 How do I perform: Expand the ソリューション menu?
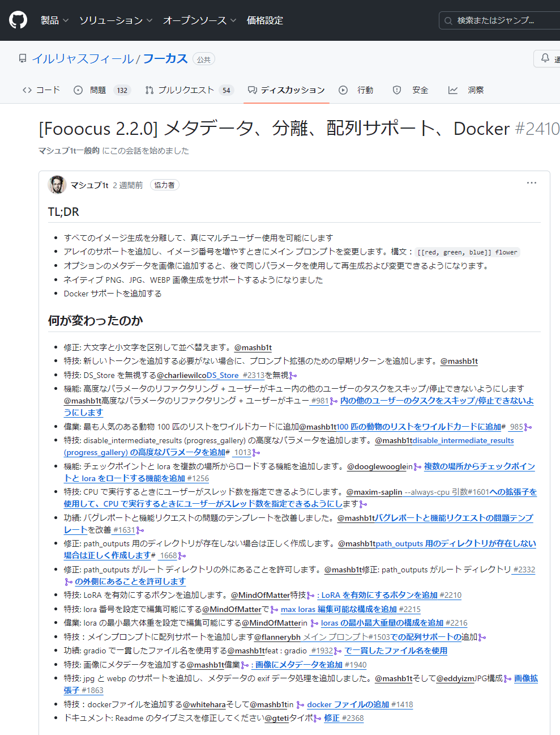[116, 20]
